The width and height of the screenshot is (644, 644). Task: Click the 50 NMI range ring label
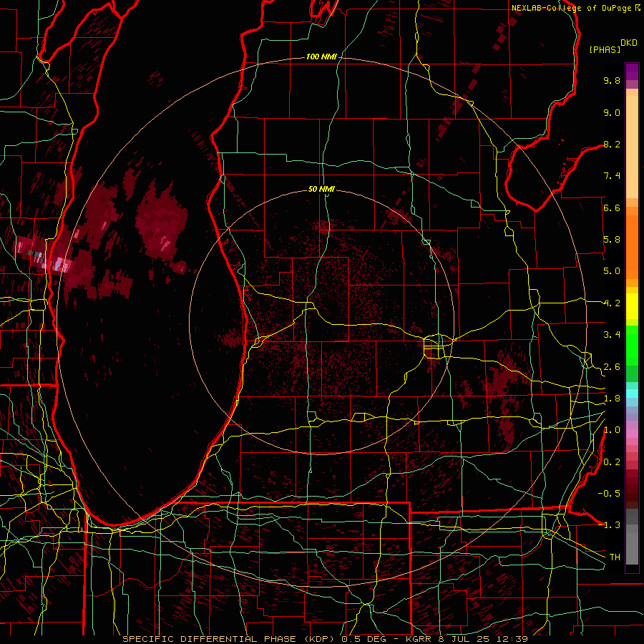tap(321, 189)
